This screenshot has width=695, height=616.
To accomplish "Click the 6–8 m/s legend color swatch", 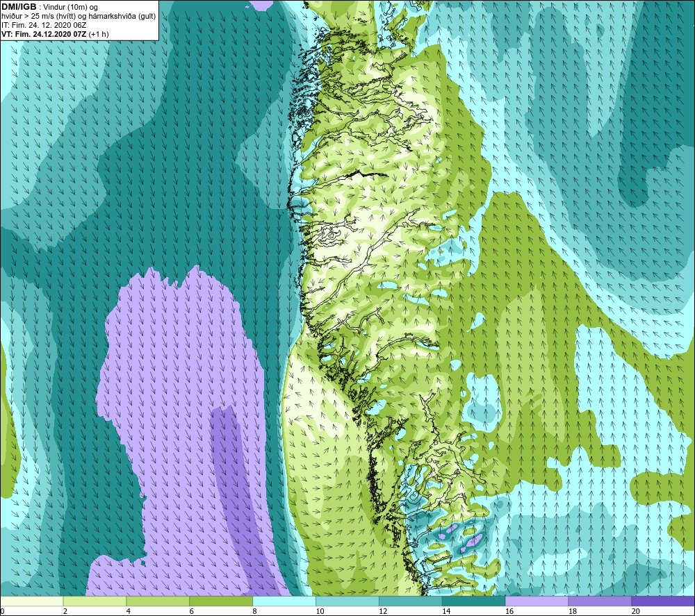I will [221, 601].
